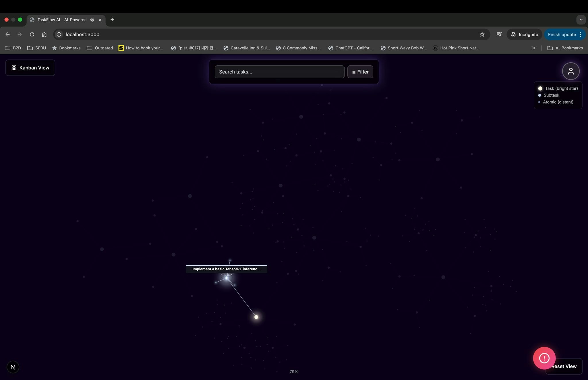Click the Search tasks input field
This screenshot has width=588, height=380.
[x=279, y=72]
